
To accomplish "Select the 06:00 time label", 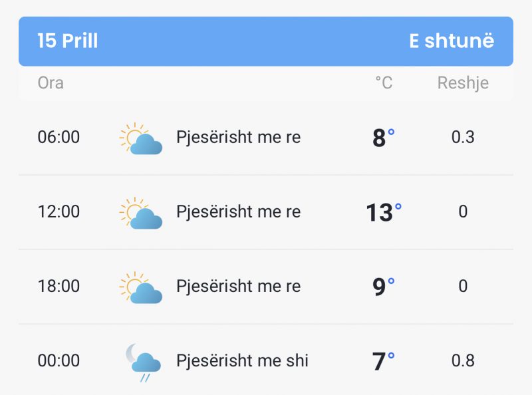I will [59, 137].
